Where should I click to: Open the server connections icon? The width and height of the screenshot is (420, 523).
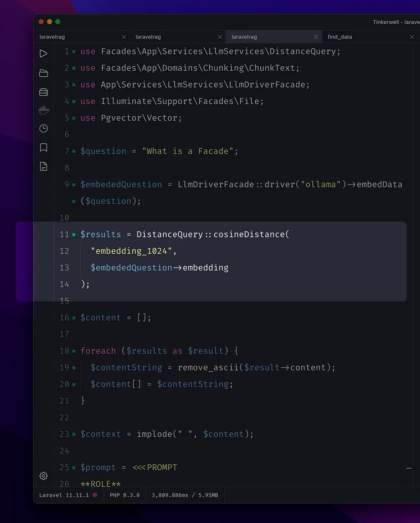[x=44, y=92]
